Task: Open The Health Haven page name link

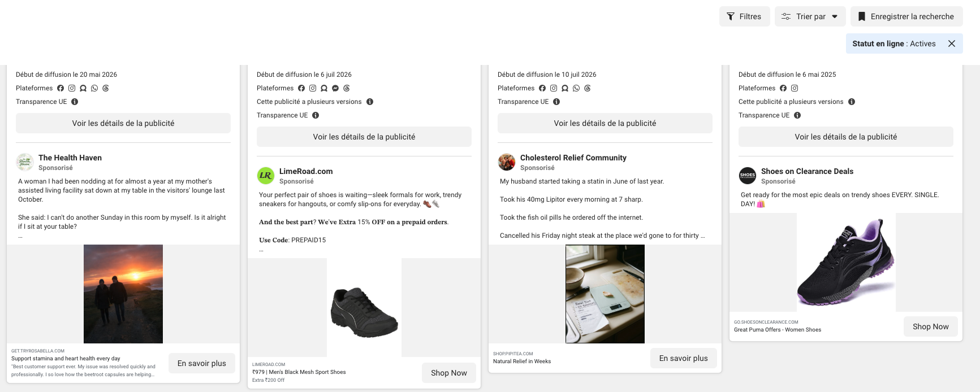Action: (x=70, y=158)
